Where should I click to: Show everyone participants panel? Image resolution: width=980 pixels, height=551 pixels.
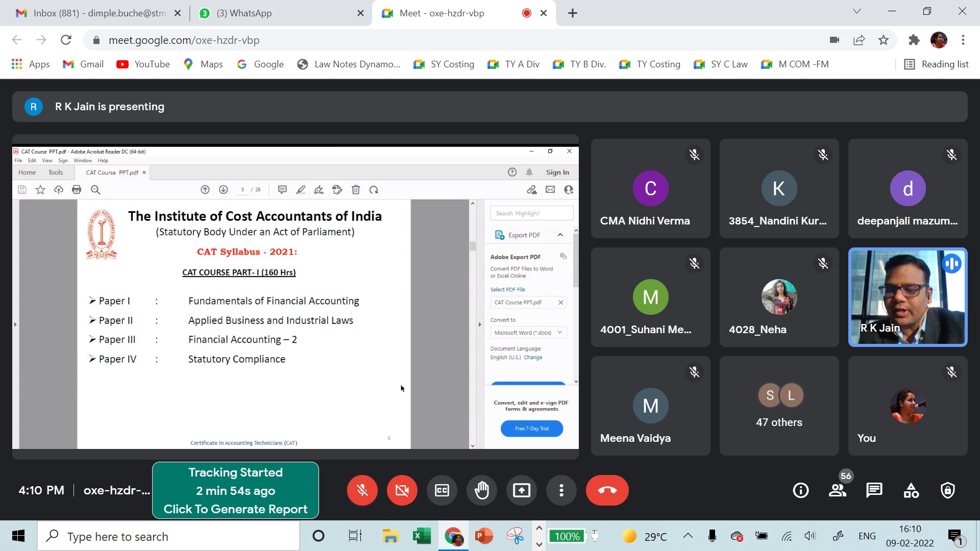point(837,490)
